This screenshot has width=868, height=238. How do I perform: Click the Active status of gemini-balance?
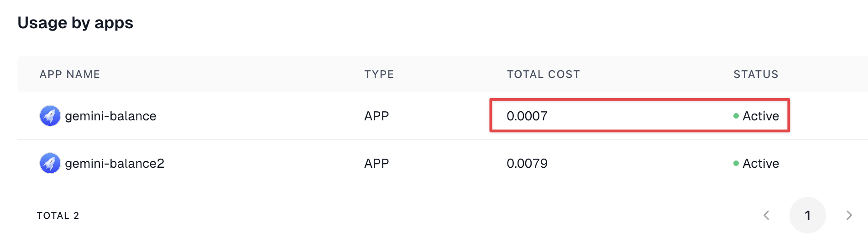pyautogui.click(x=761, y=116)
